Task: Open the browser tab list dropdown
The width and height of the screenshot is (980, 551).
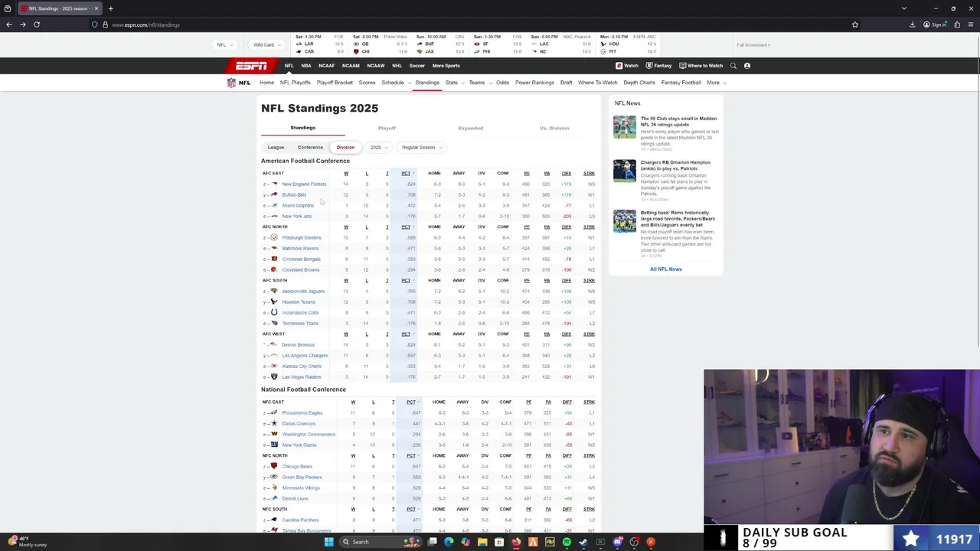Action: coord(903,8)
